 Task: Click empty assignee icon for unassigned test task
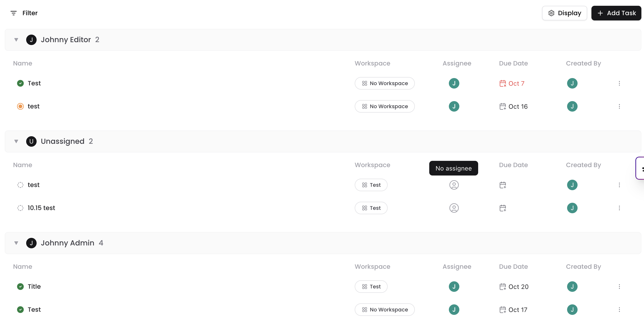click(x=454, y=185)
